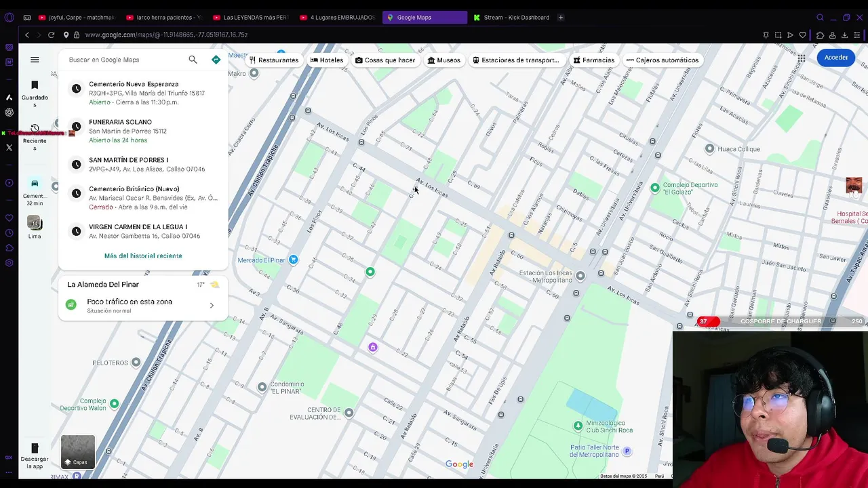Bookmark page with heart icon

coord(803,35)
